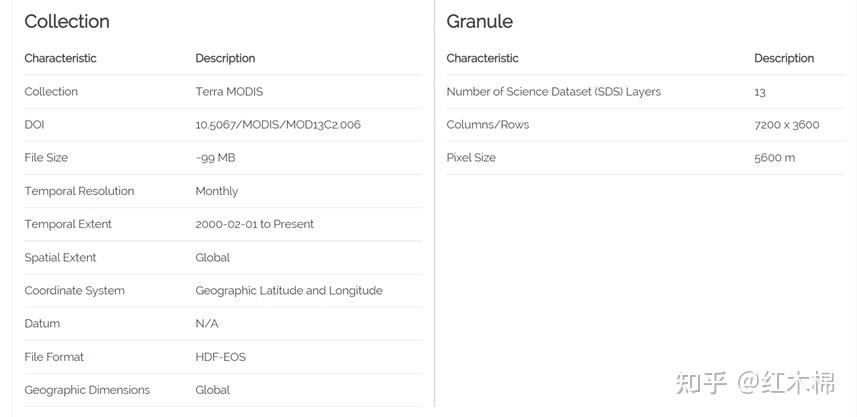
Task: Click the Datum N/A value
Action: coord(206,324)
